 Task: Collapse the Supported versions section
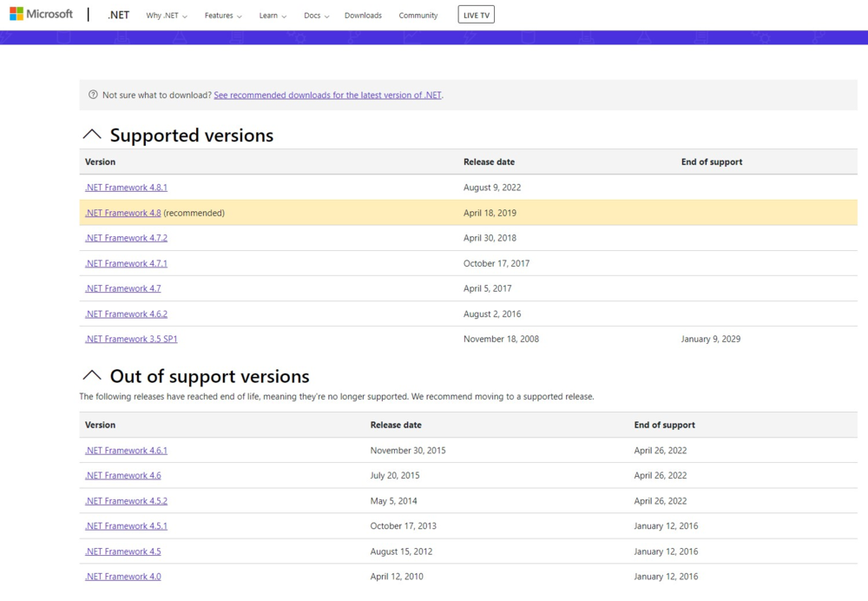(x=92, y=135)
